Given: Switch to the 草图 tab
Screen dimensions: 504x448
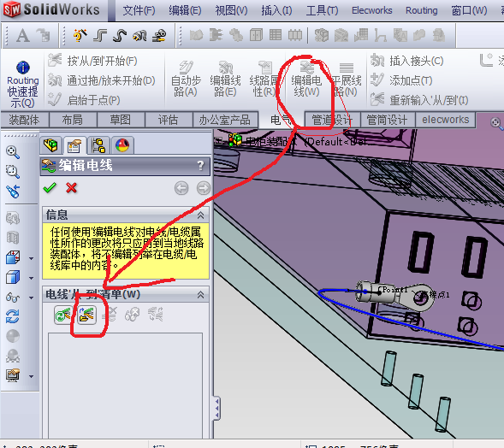Looking at the screenshot, I should (x=121, y=120).
